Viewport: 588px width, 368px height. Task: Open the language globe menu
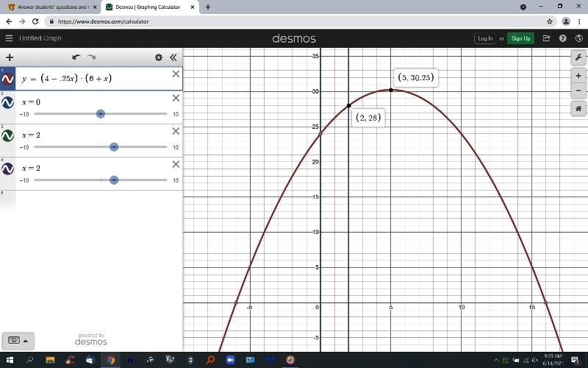pos(578,38)
